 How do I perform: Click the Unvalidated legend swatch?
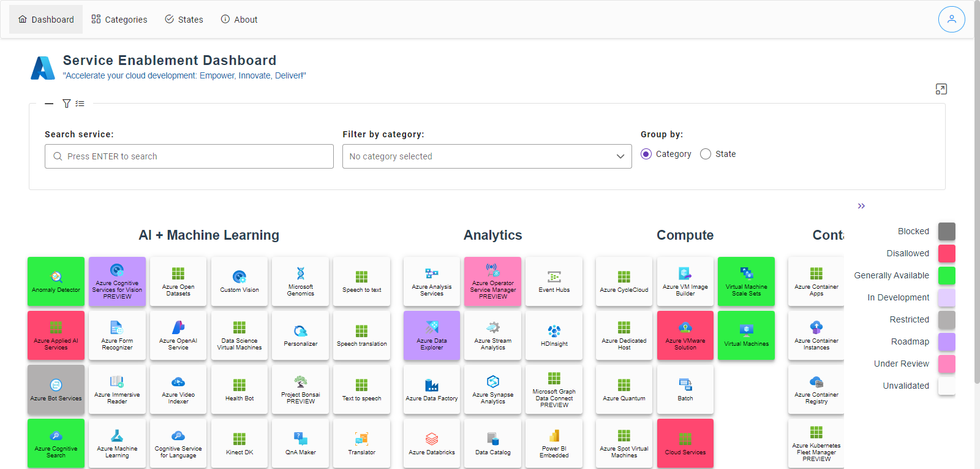pyautogui.click(x=947, y=386)
